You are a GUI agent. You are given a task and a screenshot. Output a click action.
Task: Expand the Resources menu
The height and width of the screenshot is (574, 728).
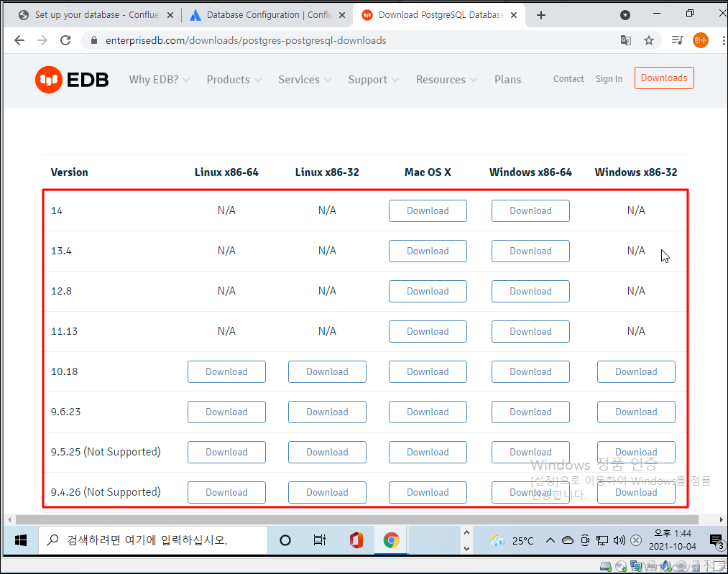click(446, 80)
